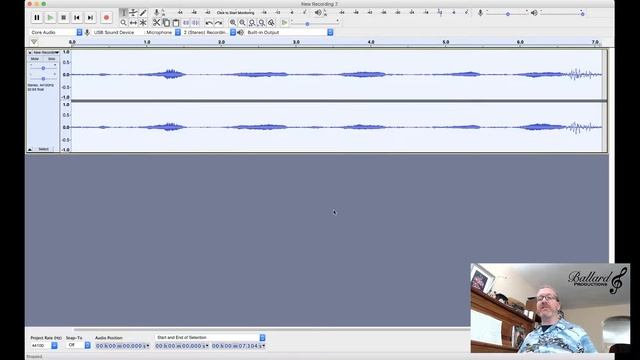Skip to end of the track
This screenshot has height=360, width=640.
pyautogui.click(x=90, y=18)
